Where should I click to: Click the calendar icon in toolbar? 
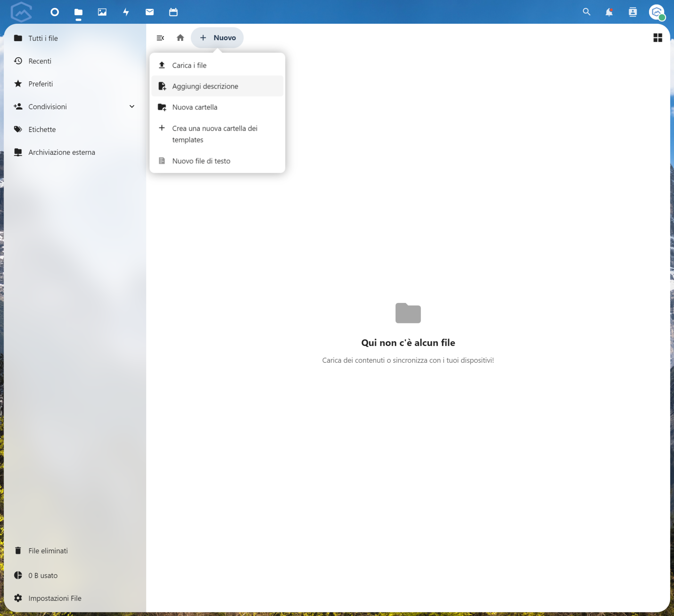pyautogui.click(x=172, y=12)
